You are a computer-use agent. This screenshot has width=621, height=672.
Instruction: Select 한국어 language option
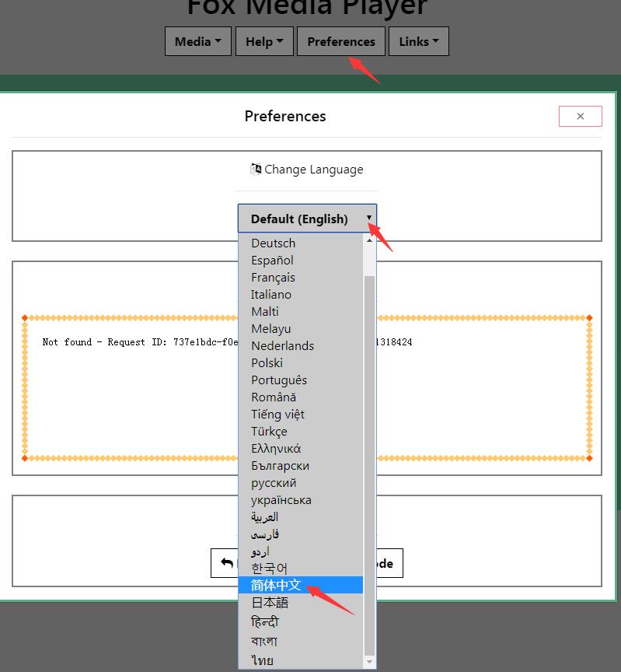(x=300, y=569)
